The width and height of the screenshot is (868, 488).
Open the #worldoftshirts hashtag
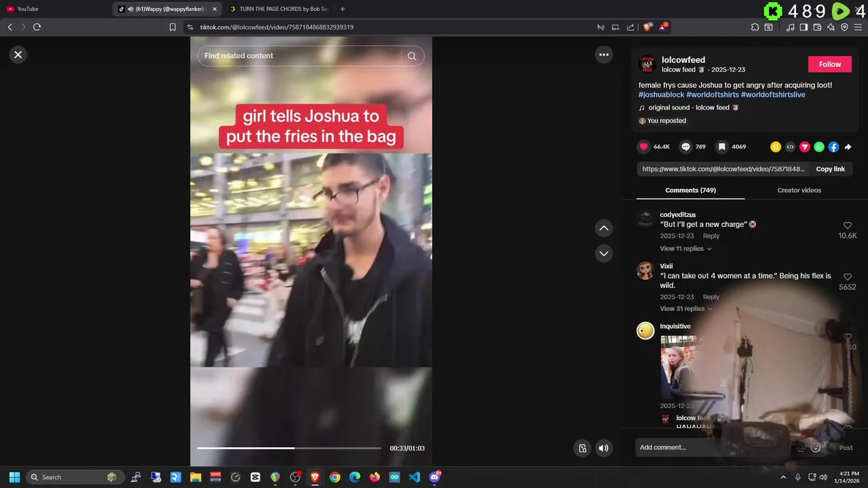pyautogui.click(x=712, y=95)
